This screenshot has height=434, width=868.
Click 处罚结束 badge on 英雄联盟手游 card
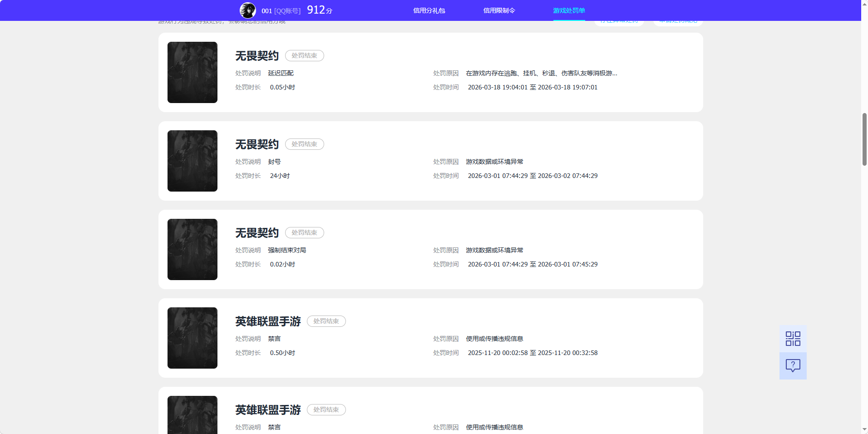pos(326,321)
